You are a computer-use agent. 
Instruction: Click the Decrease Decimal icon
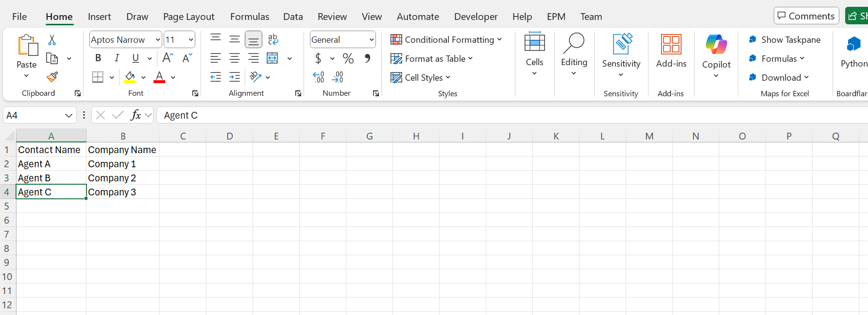338,77
